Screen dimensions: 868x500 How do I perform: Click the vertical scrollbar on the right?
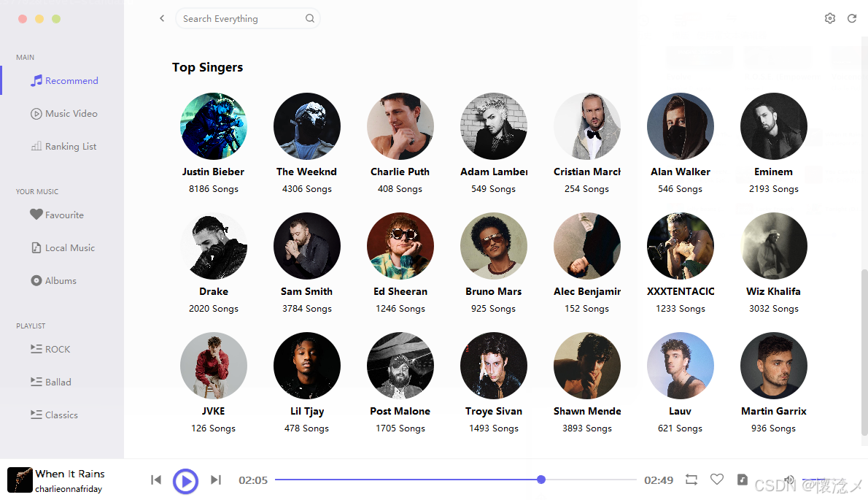[864, 352]
